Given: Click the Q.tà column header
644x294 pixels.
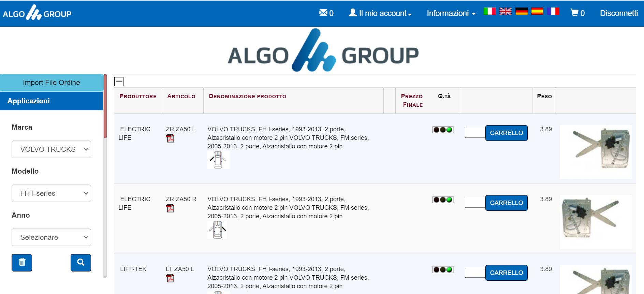Looking at the screenshot, I should [x=444, y=97].
